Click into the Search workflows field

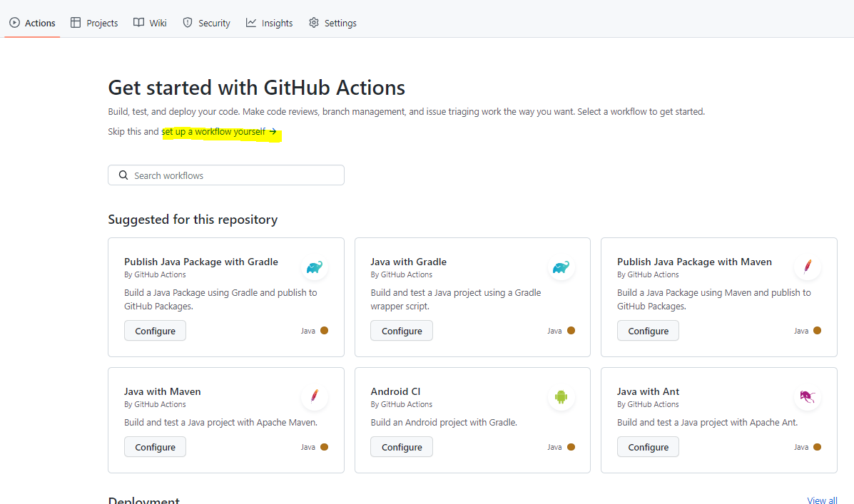click(235, 175)
